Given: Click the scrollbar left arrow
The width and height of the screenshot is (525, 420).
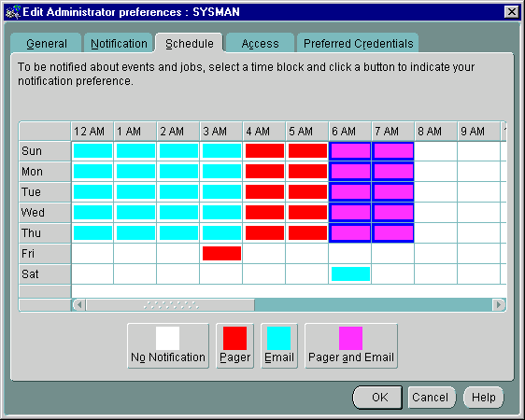Looking at the screenshot, I should click(79, 305).
